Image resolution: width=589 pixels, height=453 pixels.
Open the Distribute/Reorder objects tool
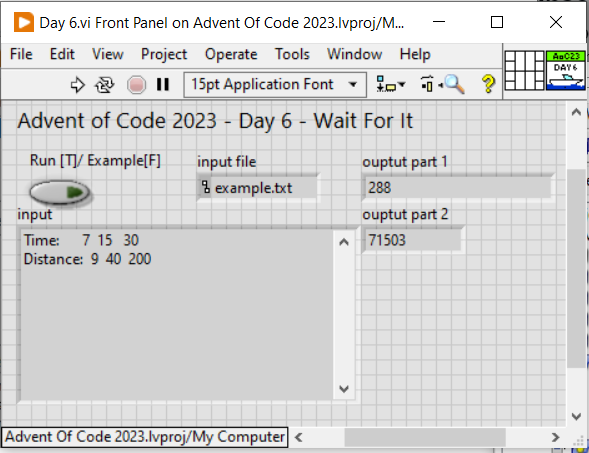427,85
